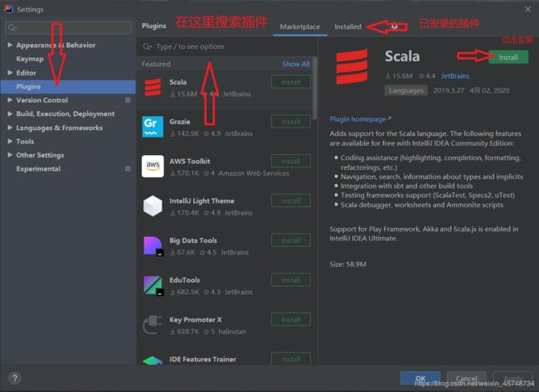
Task: Confirm with the OK button
Action: point(420,378)
